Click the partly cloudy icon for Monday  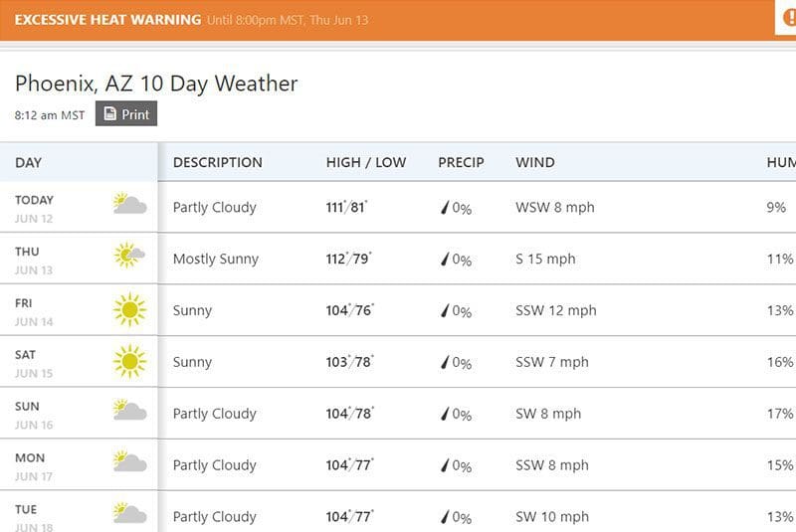tap(130, 461)
